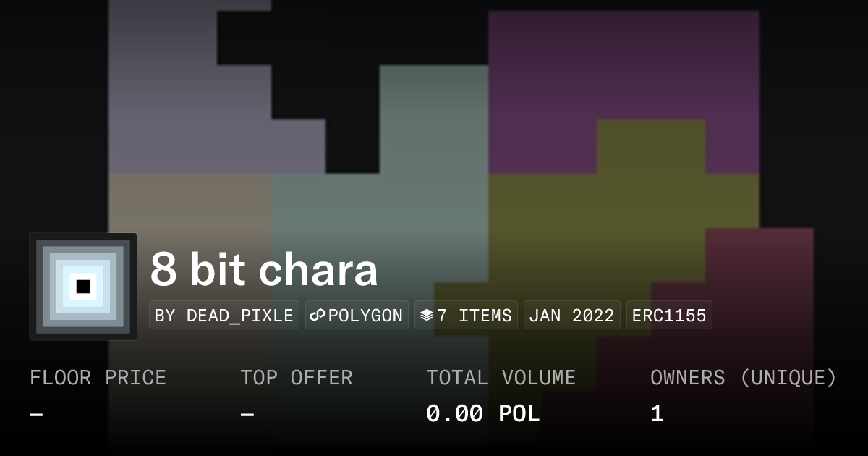Click the Polygon chain-link icon
The width and height of the screenshot is (868, 456).
tap(317, 316)
